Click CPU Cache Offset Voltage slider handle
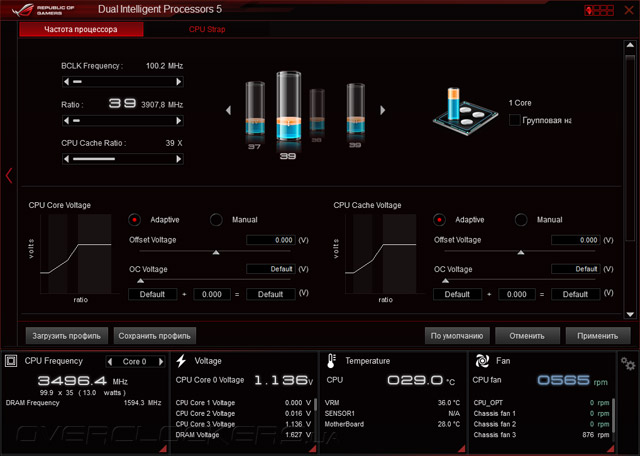This screenshot has width=640, height=456. 521,252
